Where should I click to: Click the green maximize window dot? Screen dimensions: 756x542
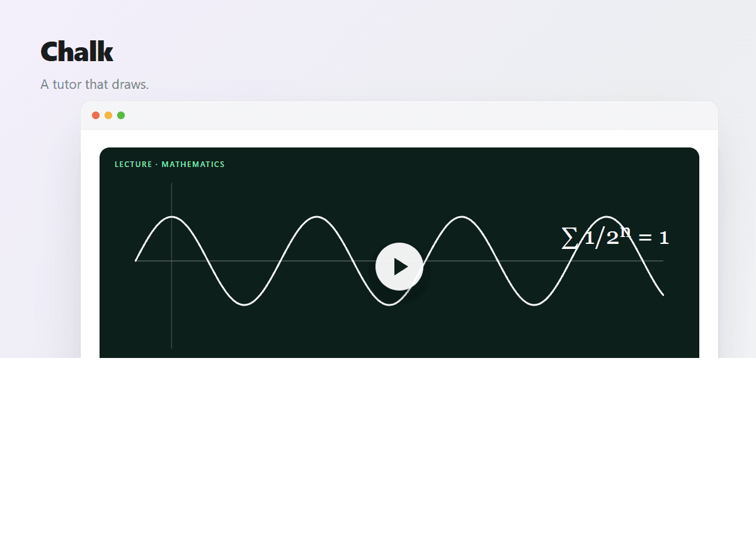tap(121, 115)
